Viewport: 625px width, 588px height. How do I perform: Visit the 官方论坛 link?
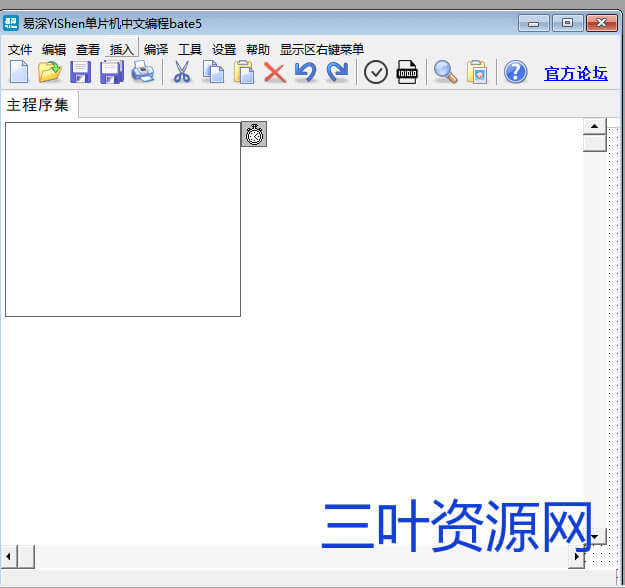(x=576, y=73)
